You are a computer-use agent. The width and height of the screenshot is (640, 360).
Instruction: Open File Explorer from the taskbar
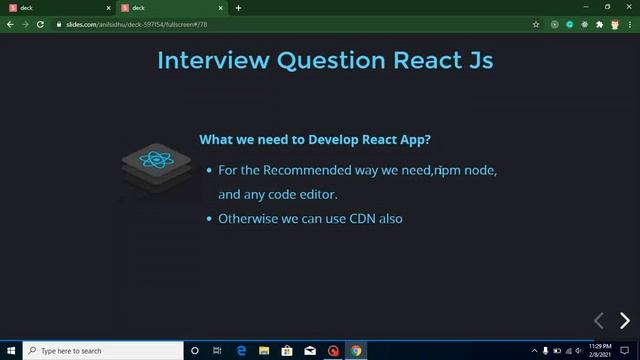264,351
